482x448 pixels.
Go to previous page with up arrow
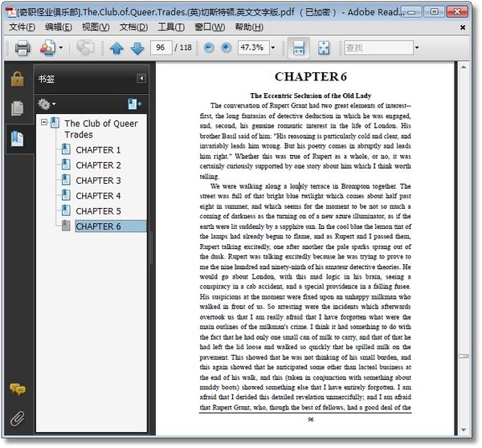pyautogui.click(x=116, y=48)
